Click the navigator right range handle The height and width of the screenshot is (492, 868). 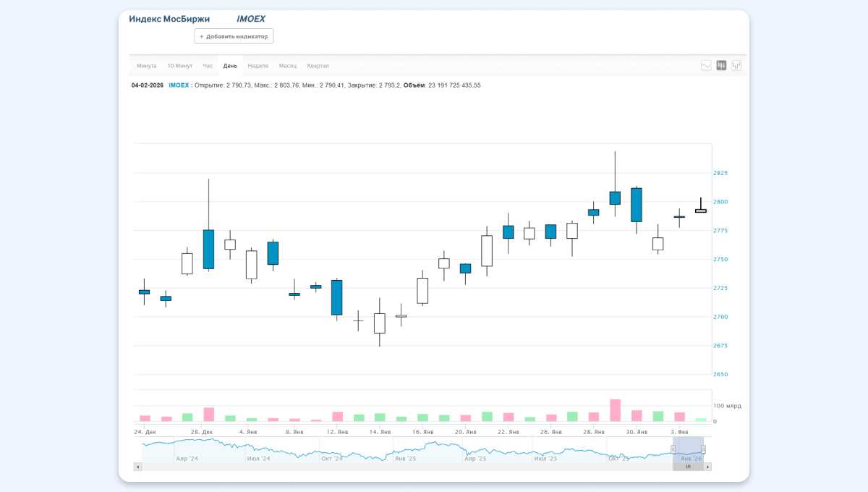pos(703,449)
